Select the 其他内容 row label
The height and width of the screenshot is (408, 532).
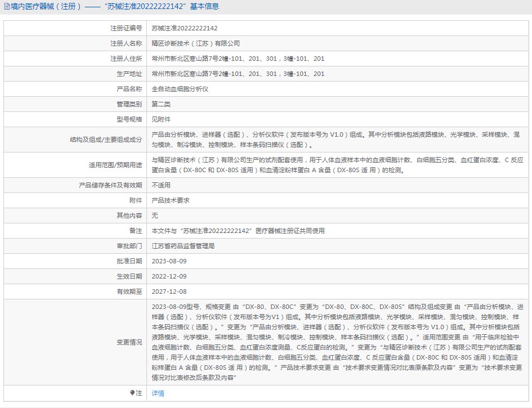129,216
